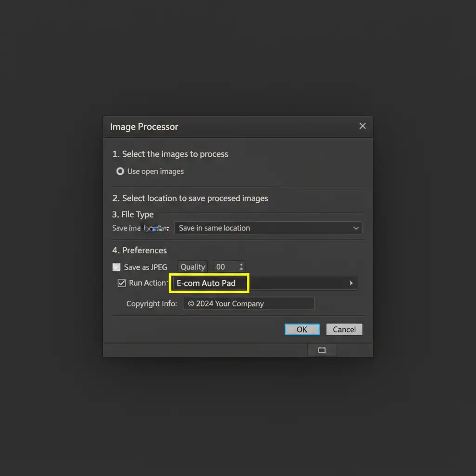The image size is (476, 476).
Task: Click the Select location to save heading
Action: click(x=190, y=198)
